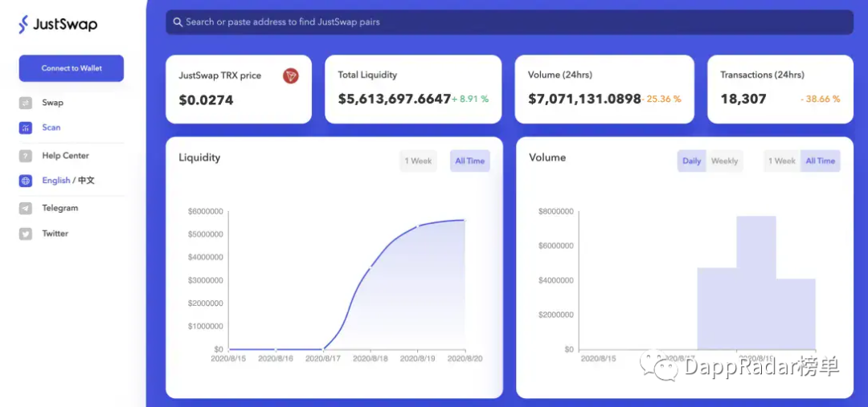Click the JustSwap logo icon
The height and width of the screenshot is (407, 868).
(x=23, y=24)
